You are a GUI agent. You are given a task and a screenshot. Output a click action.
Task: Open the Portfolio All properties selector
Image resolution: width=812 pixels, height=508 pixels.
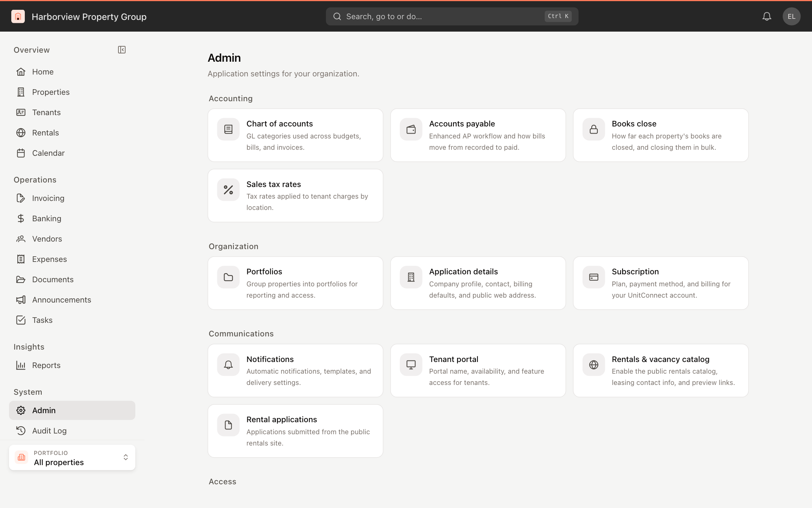coord(72,458)
